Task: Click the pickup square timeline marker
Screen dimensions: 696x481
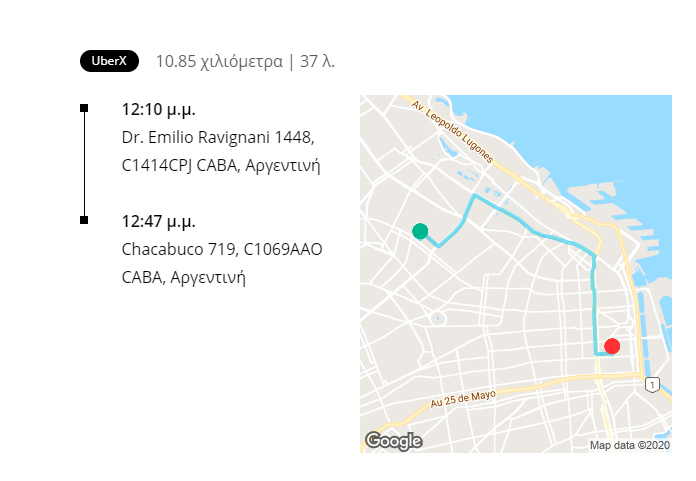Action: click(84, 108)
